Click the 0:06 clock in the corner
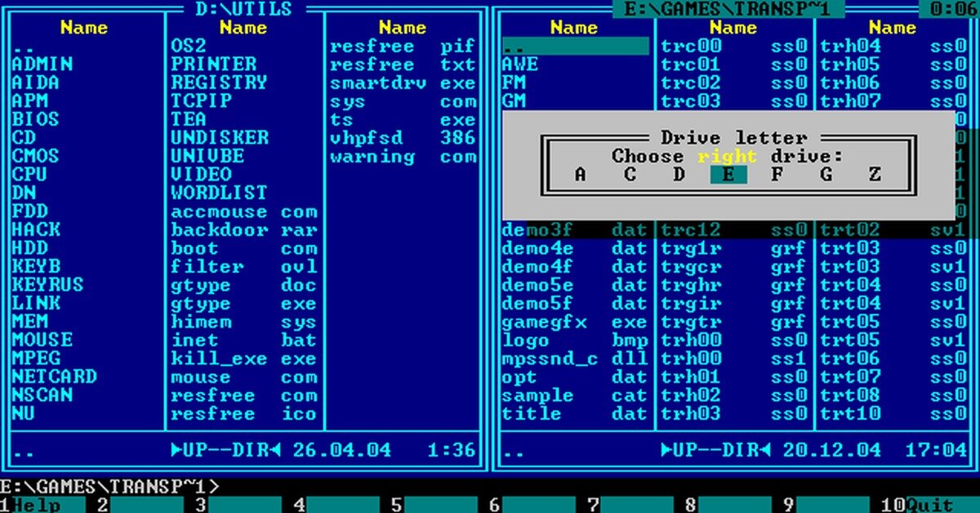The image size is (980, 513). pyautogui.click(x=949, y=9)
